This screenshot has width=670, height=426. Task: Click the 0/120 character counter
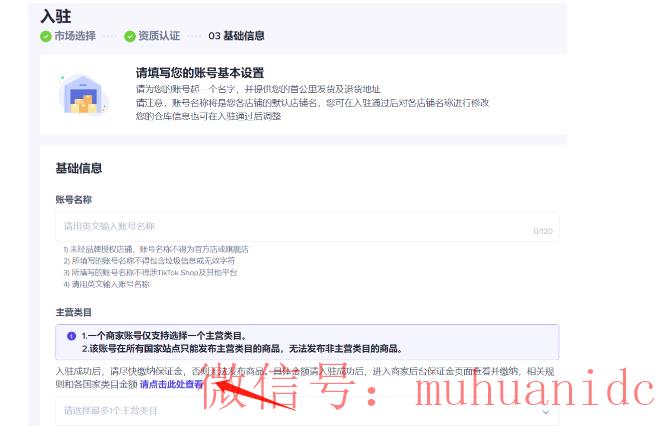pos(543,231)
